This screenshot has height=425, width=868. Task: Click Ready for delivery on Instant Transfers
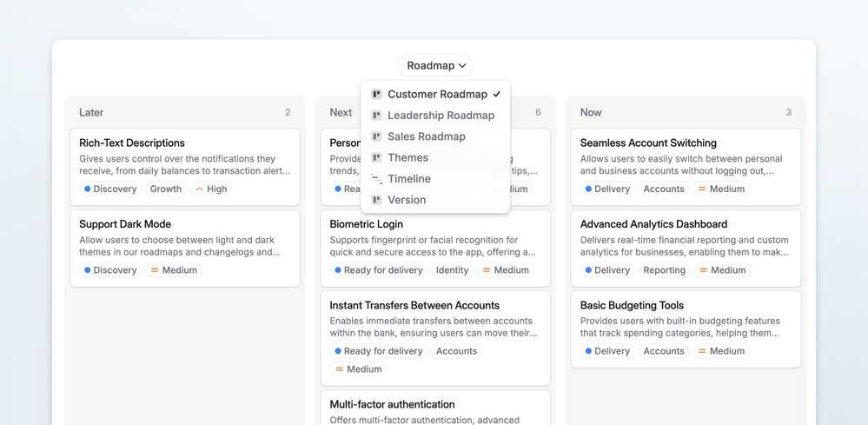379,351
